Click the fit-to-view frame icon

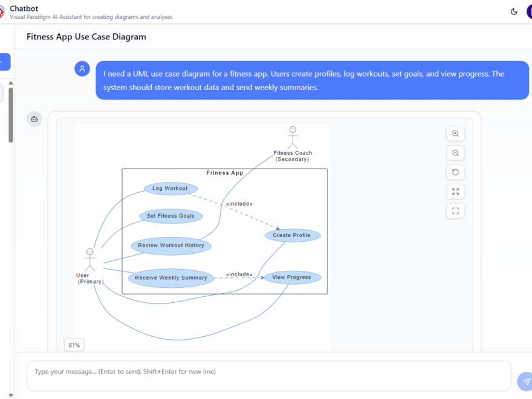click(455, 210)
